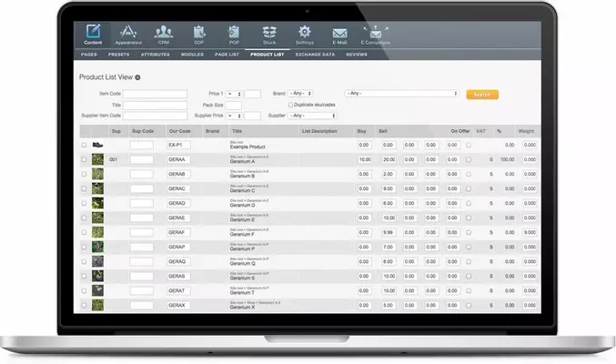
Task: Tick the row checkbox for Geranium A
Action: 85,159
